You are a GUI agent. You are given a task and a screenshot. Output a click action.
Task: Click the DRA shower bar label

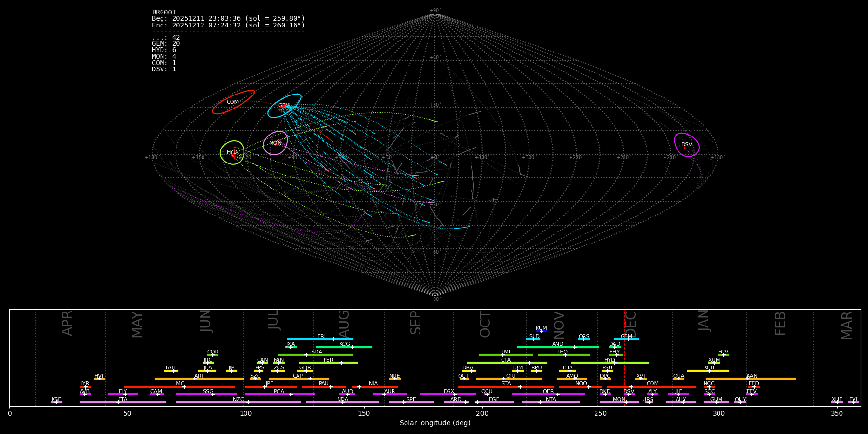(x=468, y=367)
